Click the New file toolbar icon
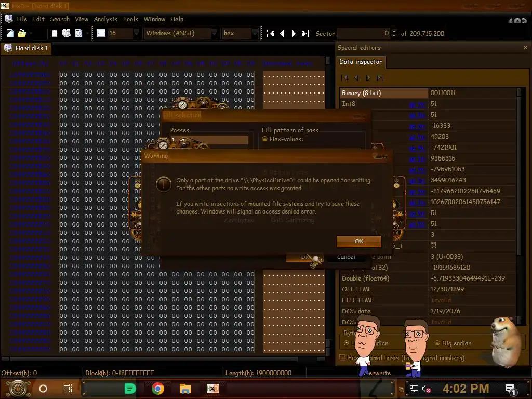Screen dimensions: 532x399 10,33
